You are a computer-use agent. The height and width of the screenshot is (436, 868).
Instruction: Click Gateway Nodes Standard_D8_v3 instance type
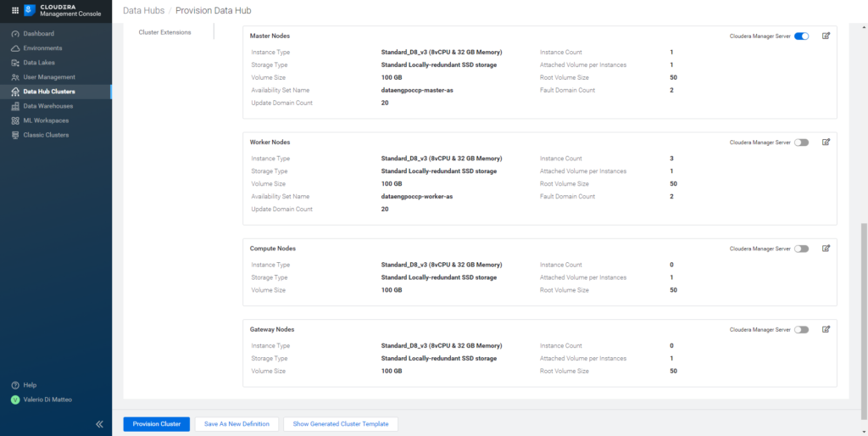tap(441, 346)
